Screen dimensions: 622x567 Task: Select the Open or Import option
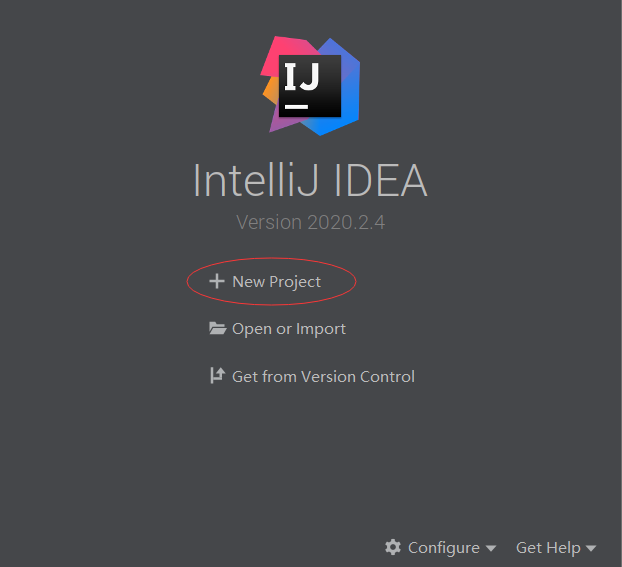pos(288,328)
